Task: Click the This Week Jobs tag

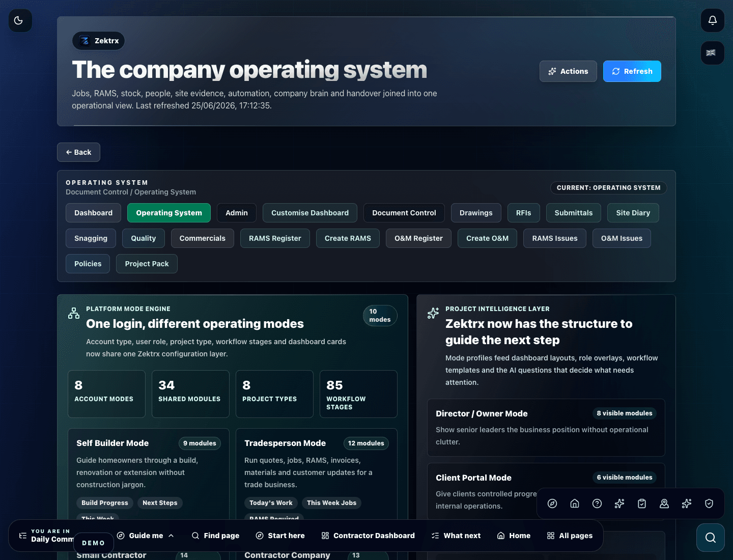Action: pos(331,503)
